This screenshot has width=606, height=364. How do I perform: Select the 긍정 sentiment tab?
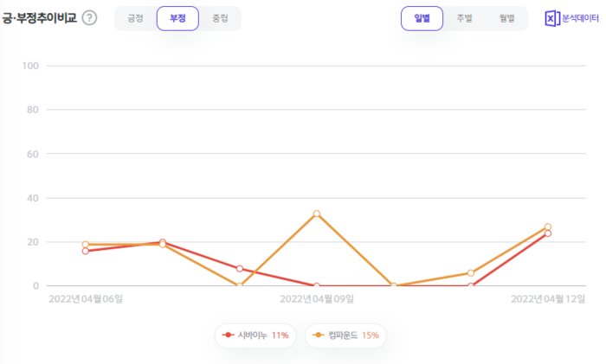click(x=135, y=18)
